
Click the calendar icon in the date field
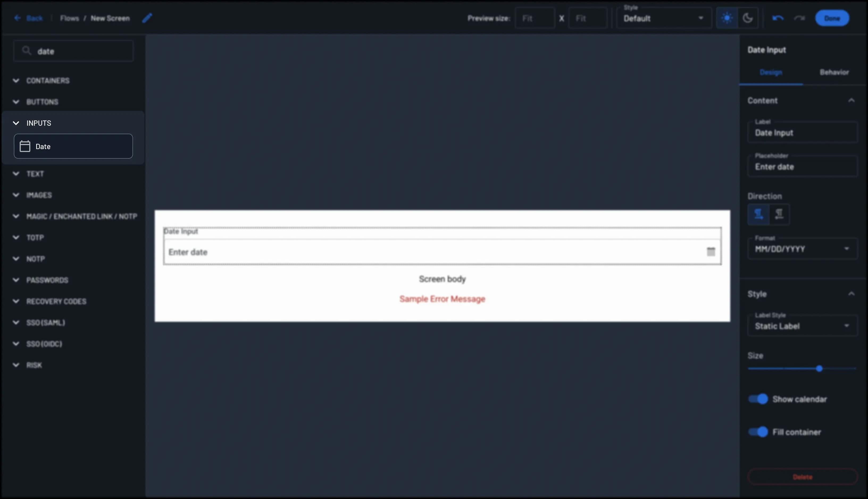click(x=711, y=252)
